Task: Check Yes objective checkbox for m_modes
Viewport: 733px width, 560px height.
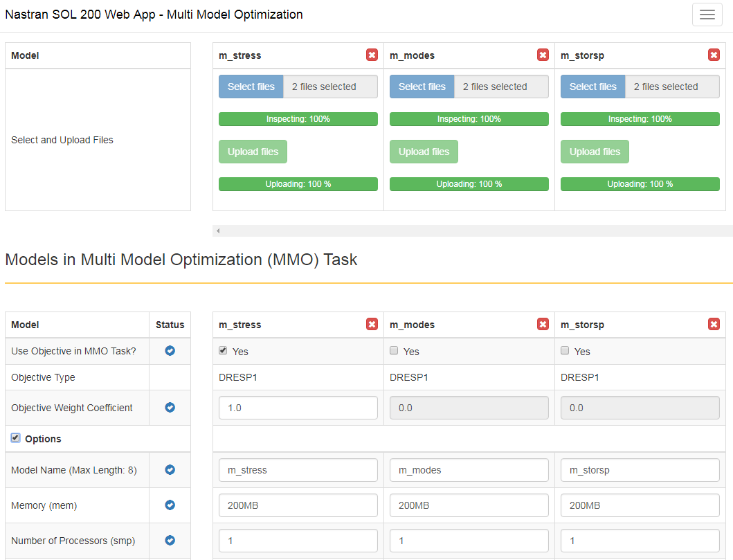Action: click(394, 350)
